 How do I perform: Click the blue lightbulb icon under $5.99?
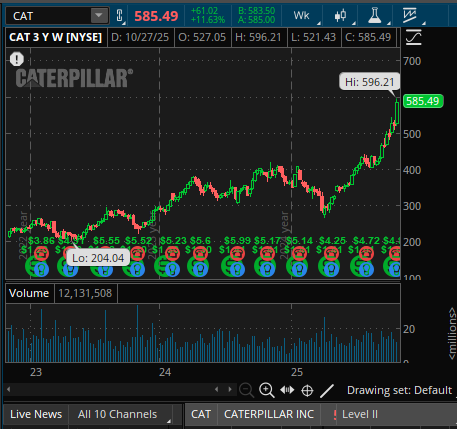click(237, 269)
